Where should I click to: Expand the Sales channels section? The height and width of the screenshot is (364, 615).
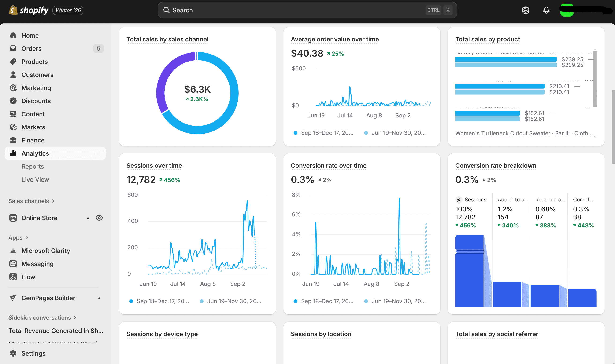point(31,201)
